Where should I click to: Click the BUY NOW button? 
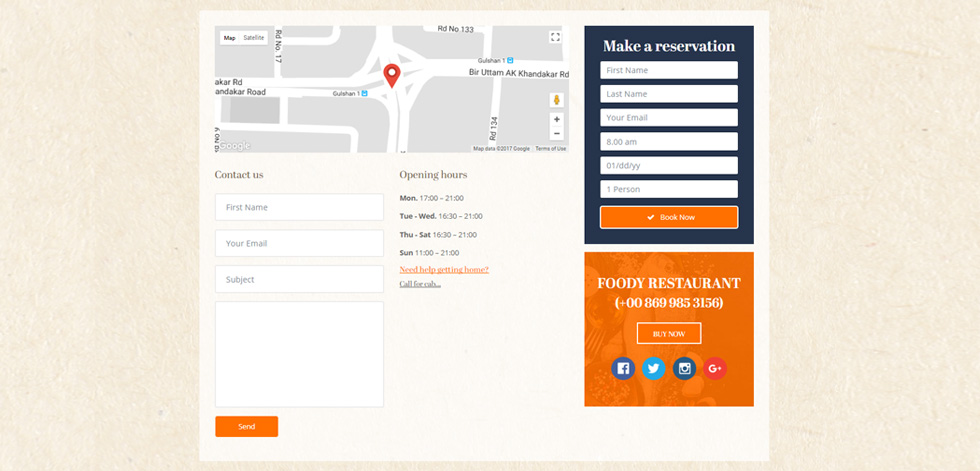tap(669, 334)
